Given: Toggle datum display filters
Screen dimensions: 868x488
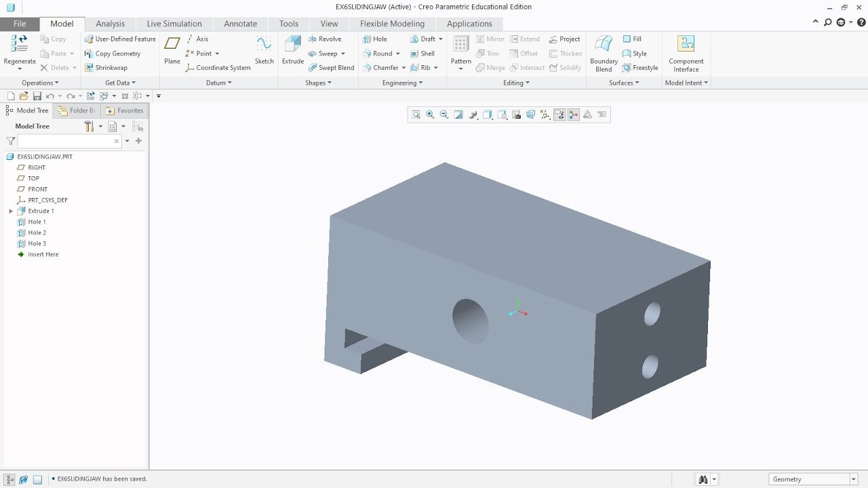Looking at the screenshot, I should [x=545, y=115].
